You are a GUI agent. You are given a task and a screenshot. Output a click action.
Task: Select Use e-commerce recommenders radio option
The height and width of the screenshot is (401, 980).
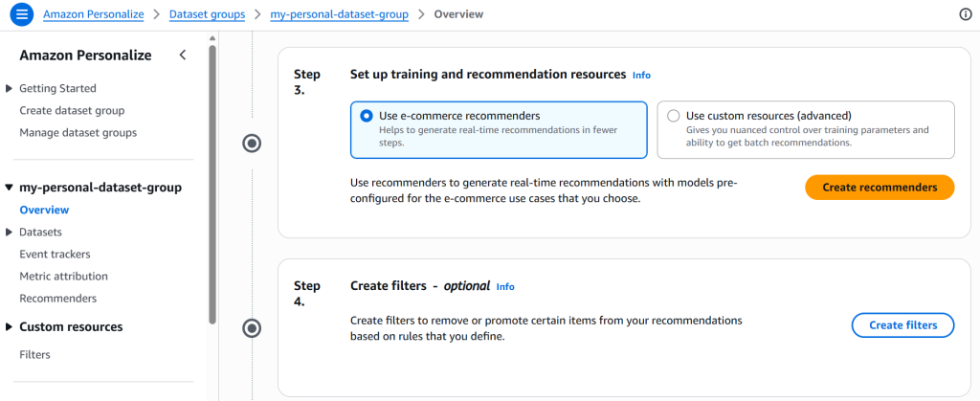(x=367, y=116)
